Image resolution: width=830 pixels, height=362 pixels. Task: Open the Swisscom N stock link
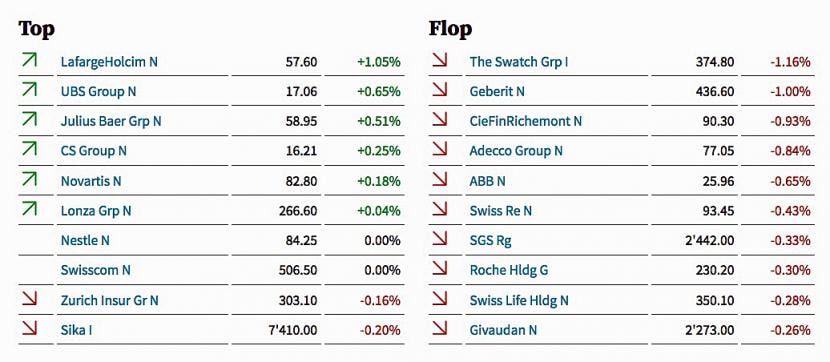(95, 270)
